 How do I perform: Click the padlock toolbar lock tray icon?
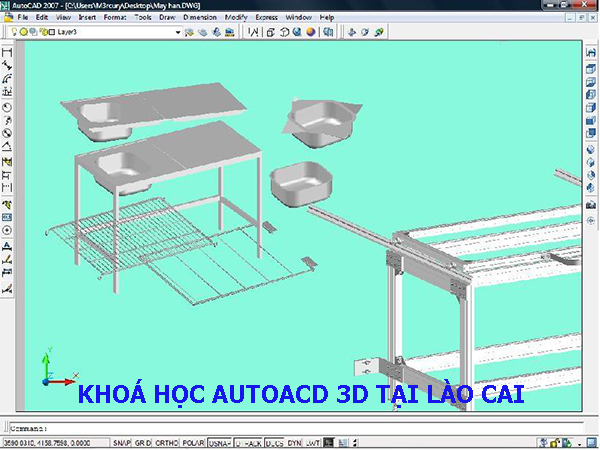click(555, 443)
